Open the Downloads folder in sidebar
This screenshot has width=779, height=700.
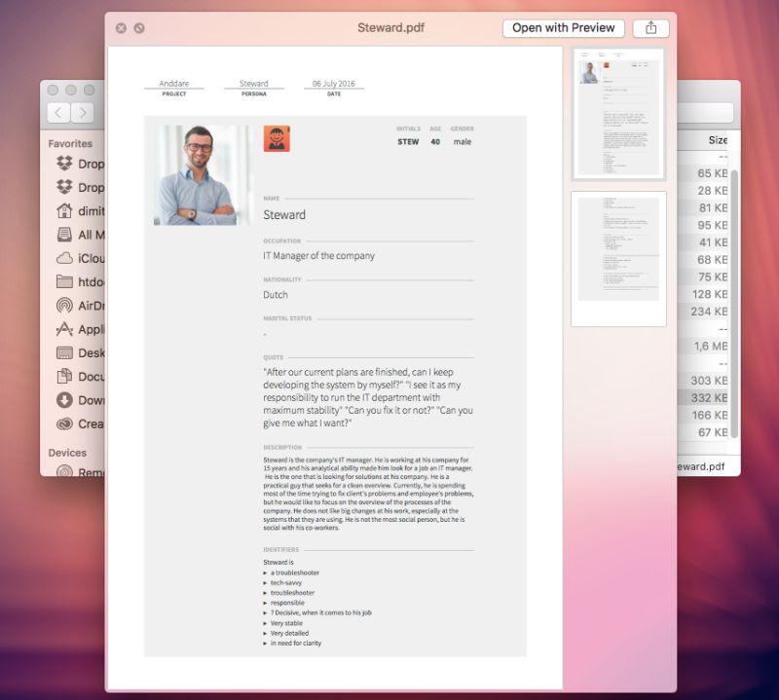83,400
